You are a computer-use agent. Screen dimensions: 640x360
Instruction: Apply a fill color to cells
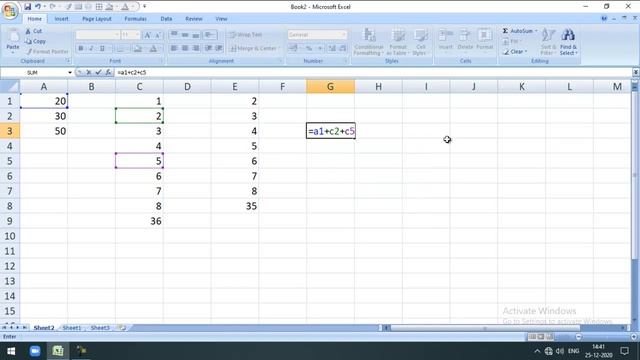click(x=138, y=49)
